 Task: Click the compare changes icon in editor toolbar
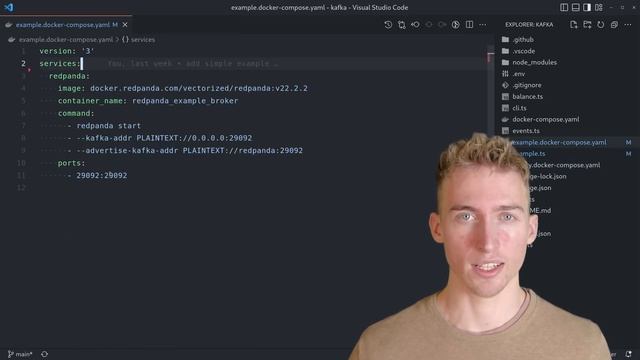[x=402, y=24]
